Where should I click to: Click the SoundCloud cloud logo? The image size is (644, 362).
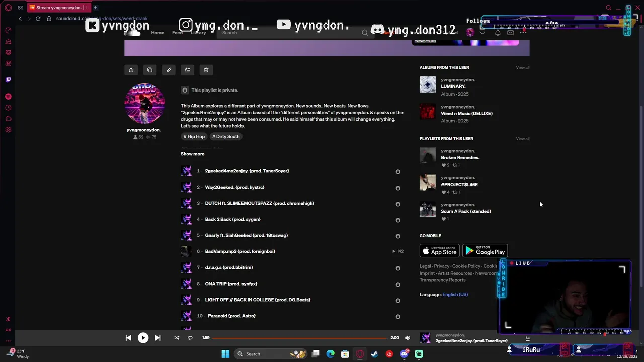click(x=132, y=33)
